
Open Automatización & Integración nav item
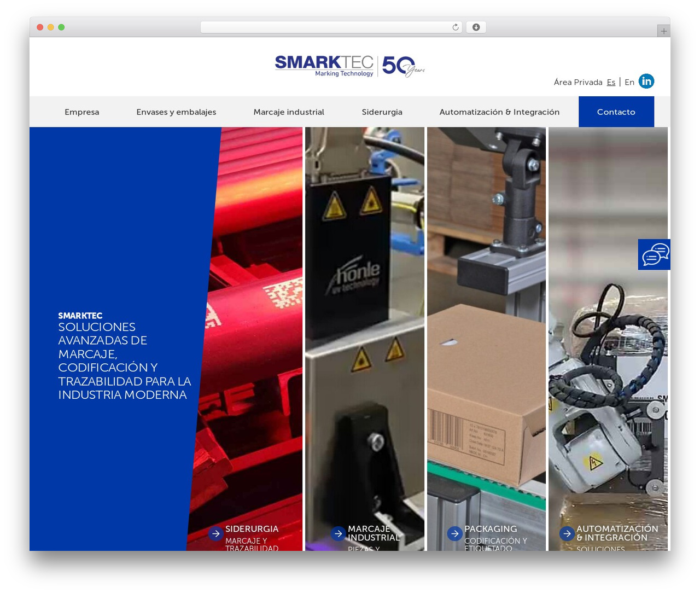pos(499,112)
